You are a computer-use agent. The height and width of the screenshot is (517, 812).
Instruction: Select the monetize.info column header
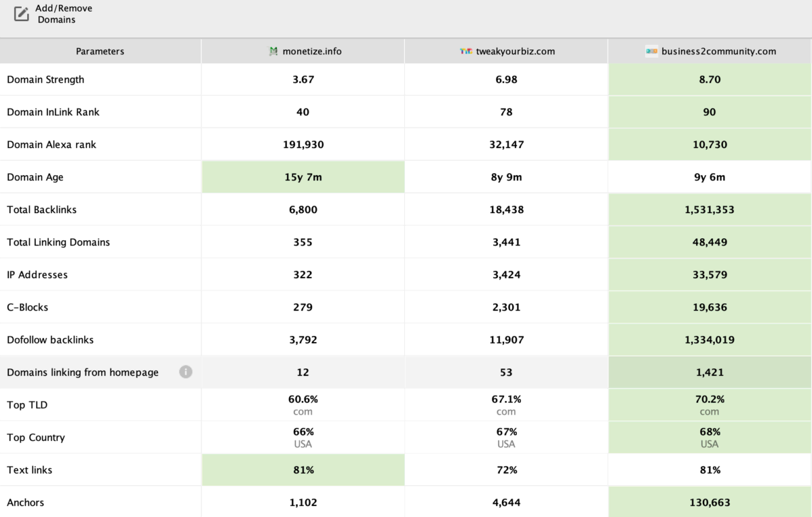pos(303,52)
